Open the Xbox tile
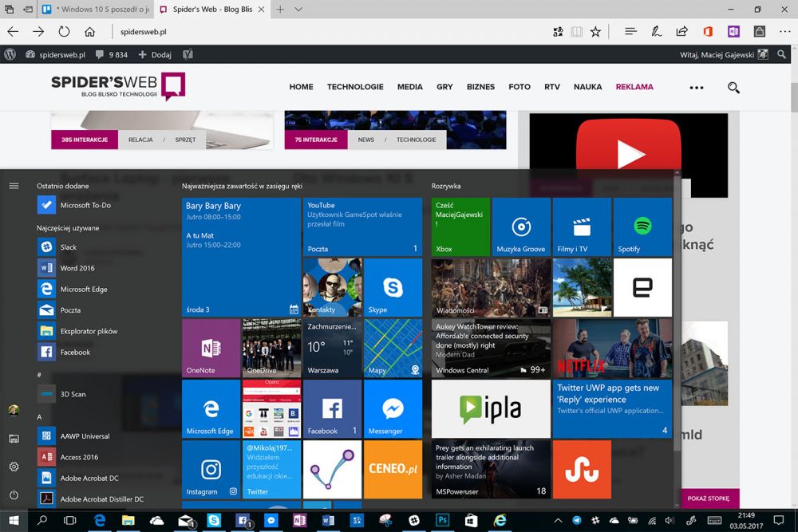This screenshot has height=532, width=798. pos(460,227)
